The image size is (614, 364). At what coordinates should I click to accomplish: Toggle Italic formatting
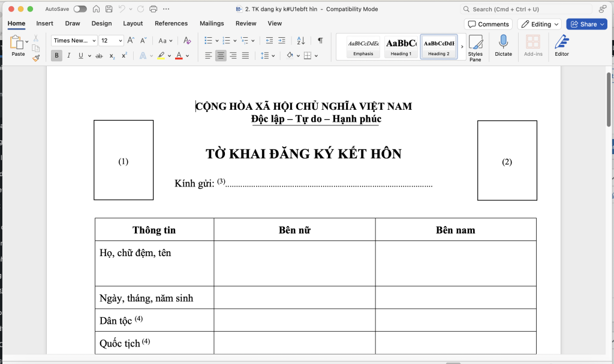(x=68, y=56)
